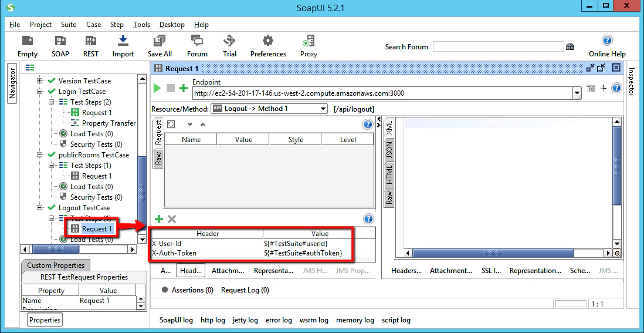Open the Suite menu
Viewport: 644px width, 333px height.
tap(69, 25)
